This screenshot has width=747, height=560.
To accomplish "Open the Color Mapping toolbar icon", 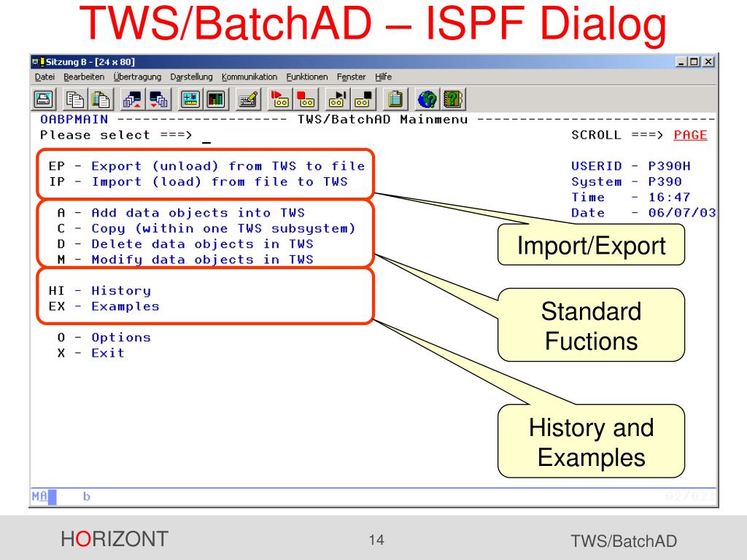I will [x=216, y=99].
